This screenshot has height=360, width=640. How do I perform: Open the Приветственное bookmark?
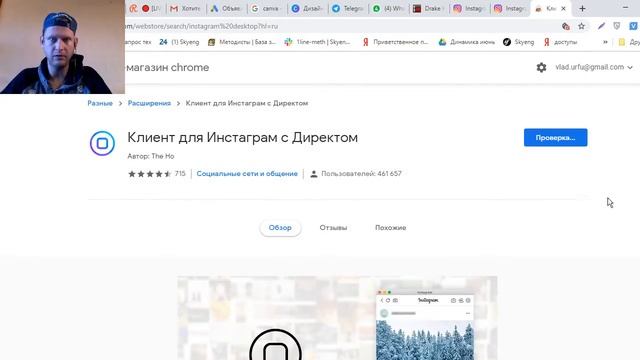[x=395, y=42]
